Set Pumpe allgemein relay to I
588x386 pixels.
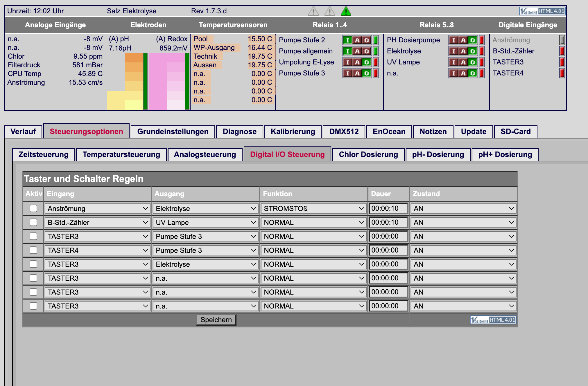pyautogui.click(x=347, y=51)
